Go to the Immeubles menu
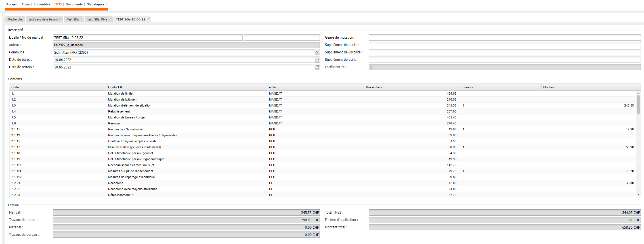This screenshot has height=244, width=644. click(42, 4)
